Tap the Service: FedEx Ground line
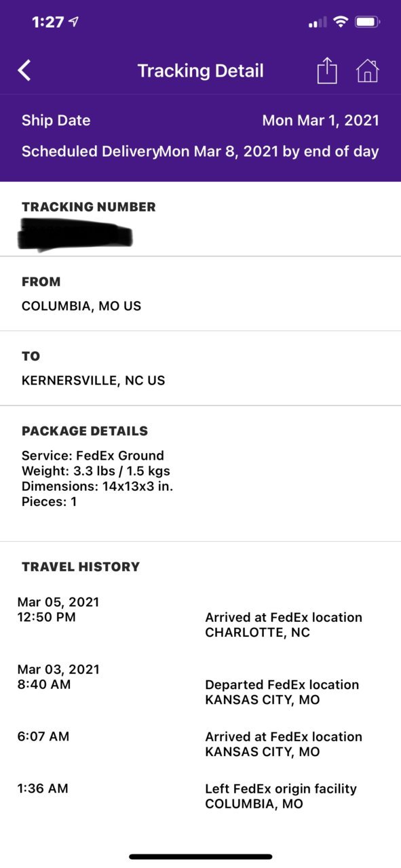The width and height of the screenshot is (401, 868). point(93,455)
